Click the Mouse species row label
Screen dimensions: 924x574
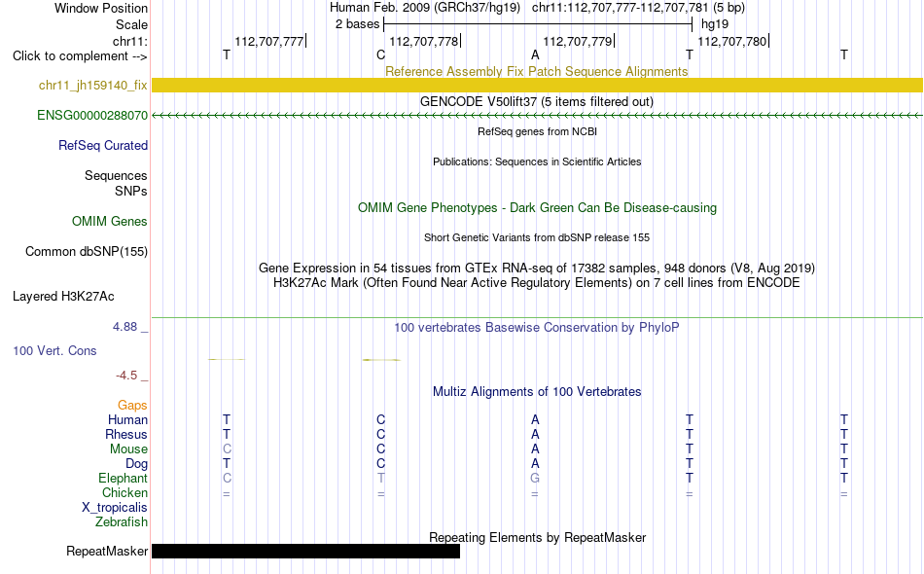pyautogui.click(x=128, y=449)
